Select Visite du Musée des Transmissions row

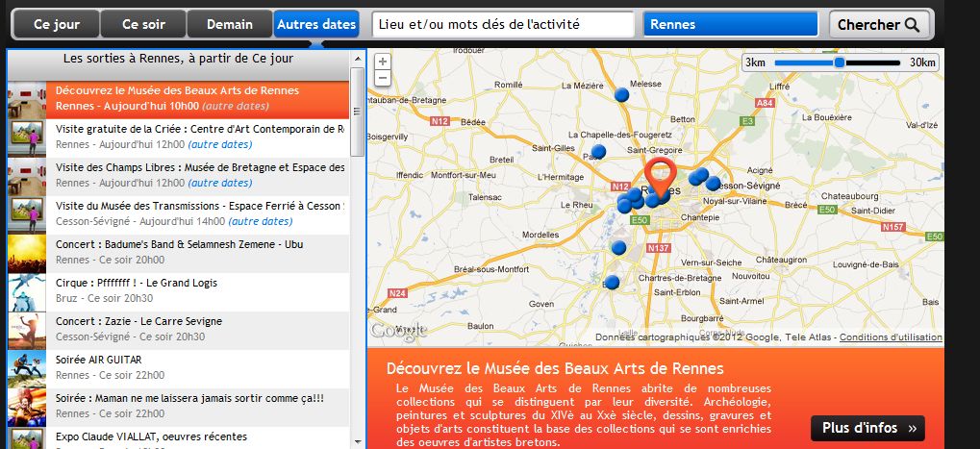(178, 214)
